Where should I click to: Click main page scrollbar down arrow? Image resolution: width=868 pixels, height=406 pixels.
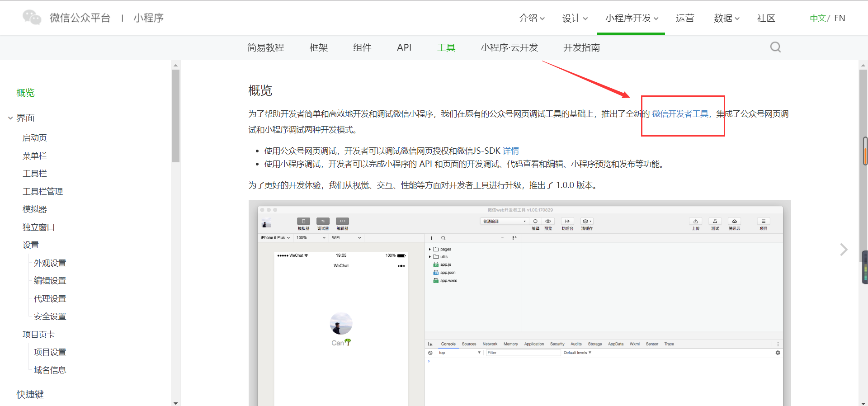pyautogui.click(x=863, y=403)
